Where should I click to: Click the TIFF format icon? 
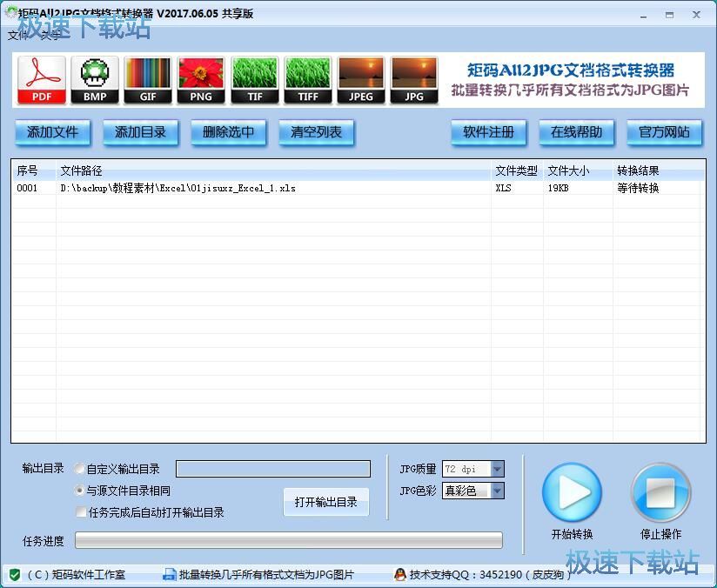click(307, 78)
